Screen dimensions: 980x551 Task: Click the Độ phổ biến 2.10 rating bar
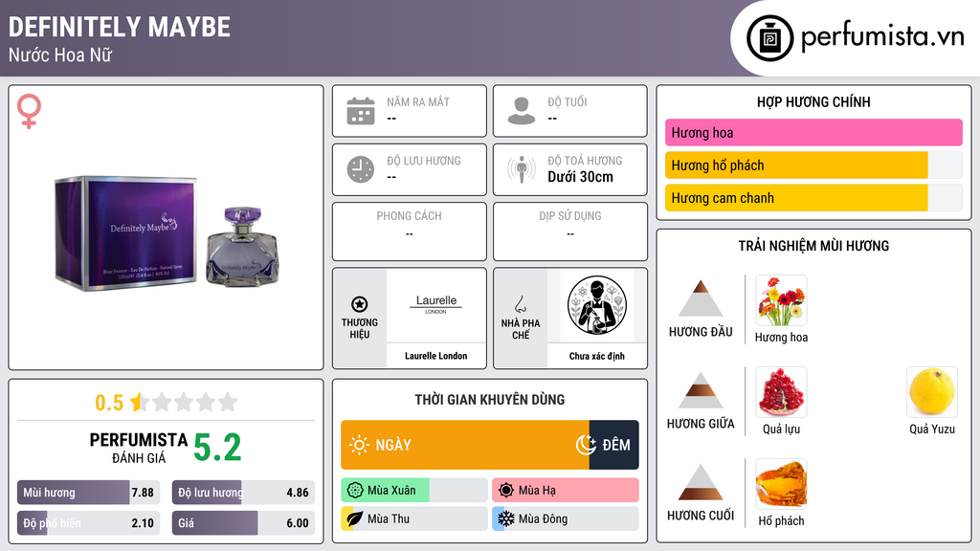click(x=88, y=523)
